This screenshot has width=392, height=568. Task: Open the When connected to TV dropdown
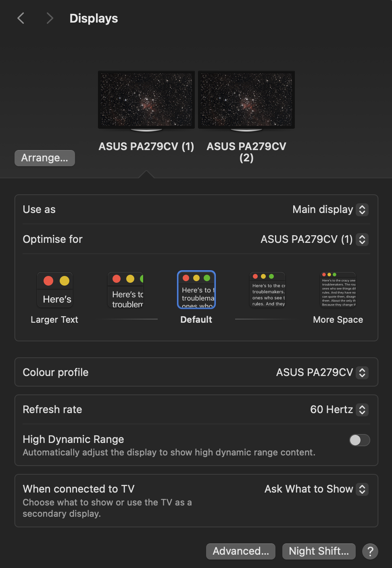(x=317, y=489)
